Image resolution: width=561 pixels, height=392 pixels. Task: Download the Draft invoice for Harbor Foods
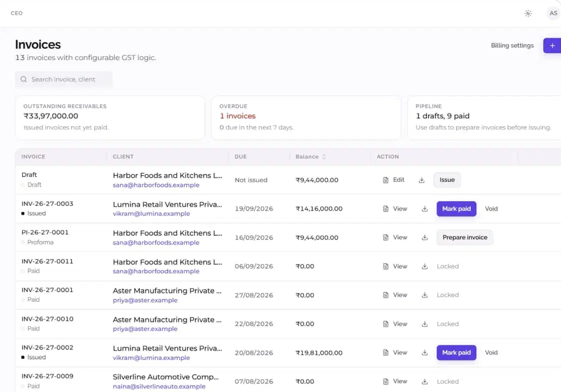(x=421, y=180)
